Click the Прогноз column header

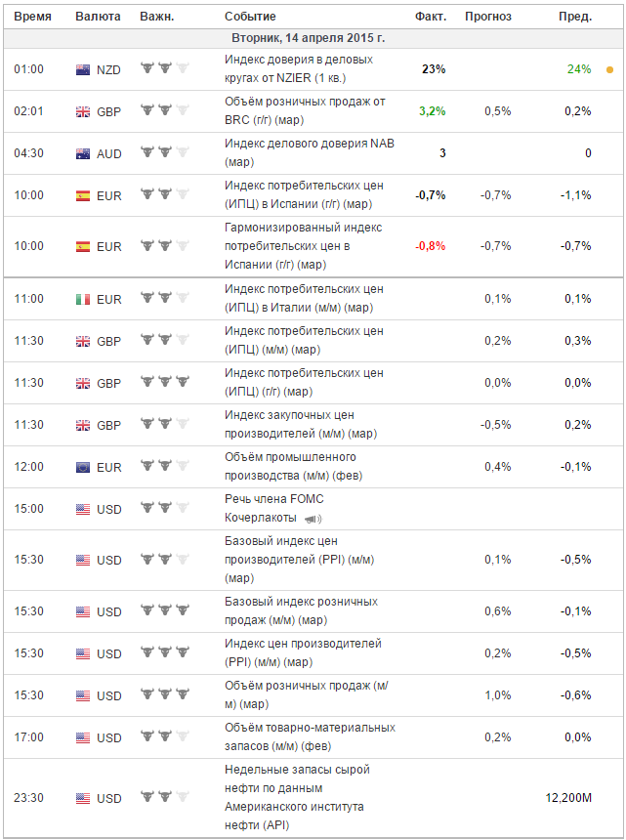[488, 17]
